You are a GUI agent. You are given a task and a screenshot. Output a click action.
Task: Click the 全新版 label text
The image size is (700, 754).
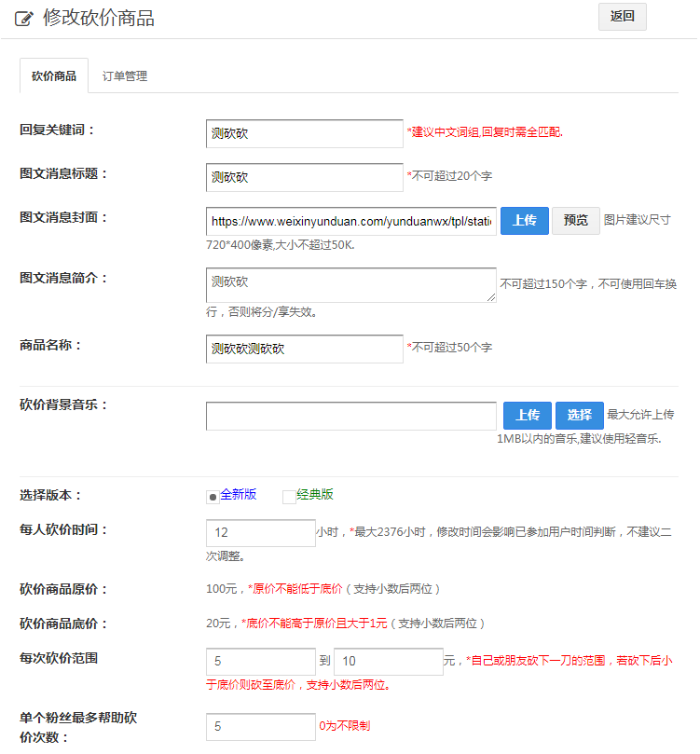(x=239, y=494)
